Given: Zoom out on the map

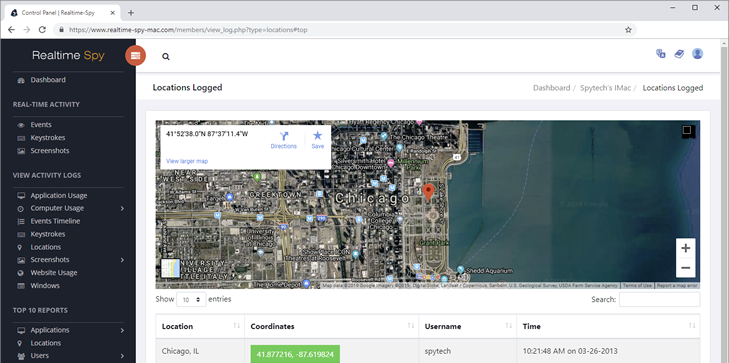Looking at the screenshot, I should point(685,268).
